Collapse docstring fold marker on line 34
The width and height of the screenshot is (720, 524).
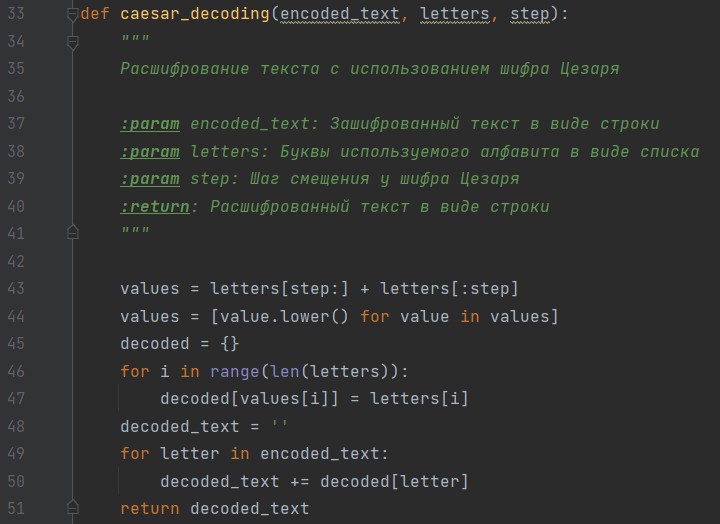72,42
